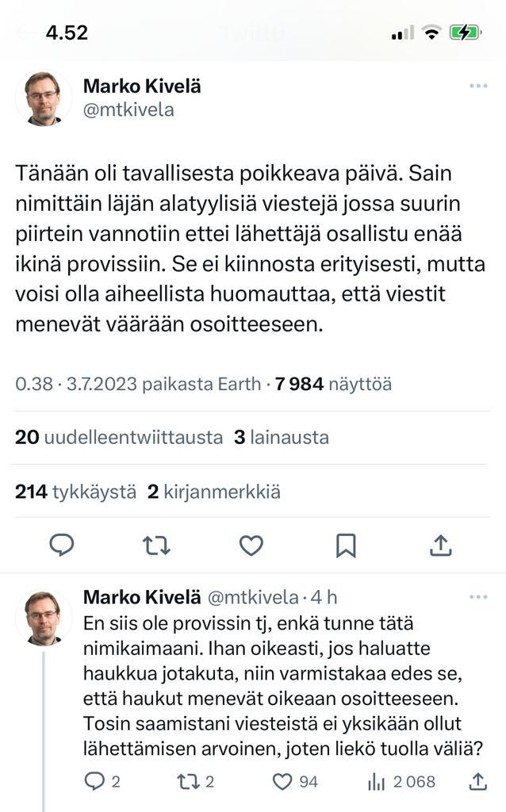
Task: Bookmark the main tweet
Action: point(346,545)
